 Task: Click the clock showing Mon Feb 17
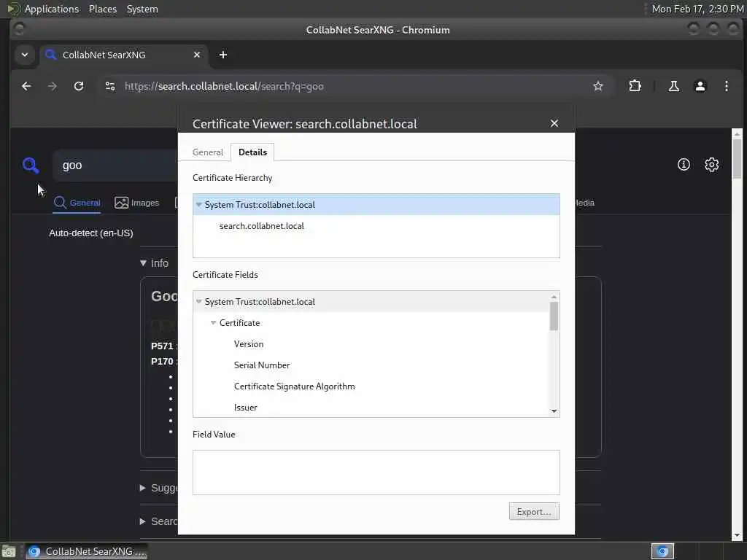point(697,9)
